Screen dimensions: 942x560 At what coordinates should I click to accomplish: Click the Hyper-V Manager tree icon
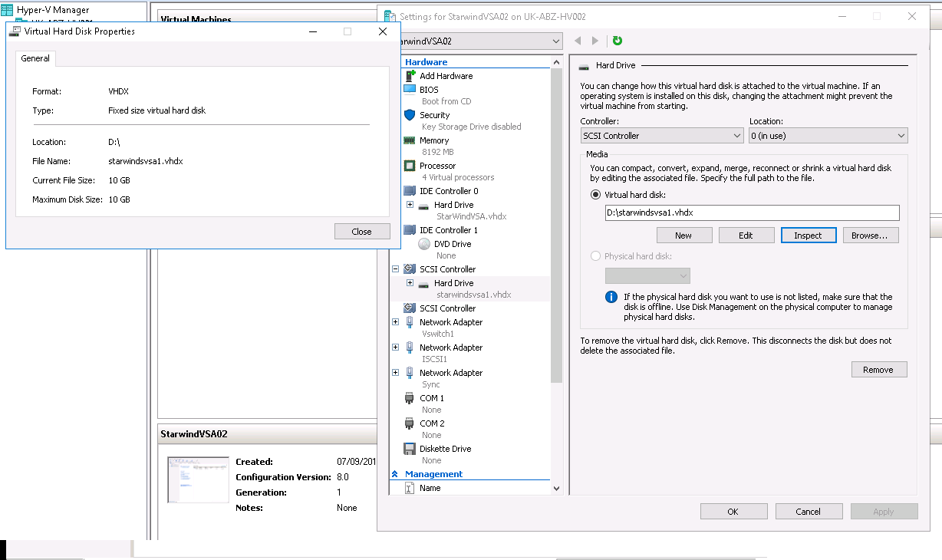pyautogui.click(x=7, y=10)
